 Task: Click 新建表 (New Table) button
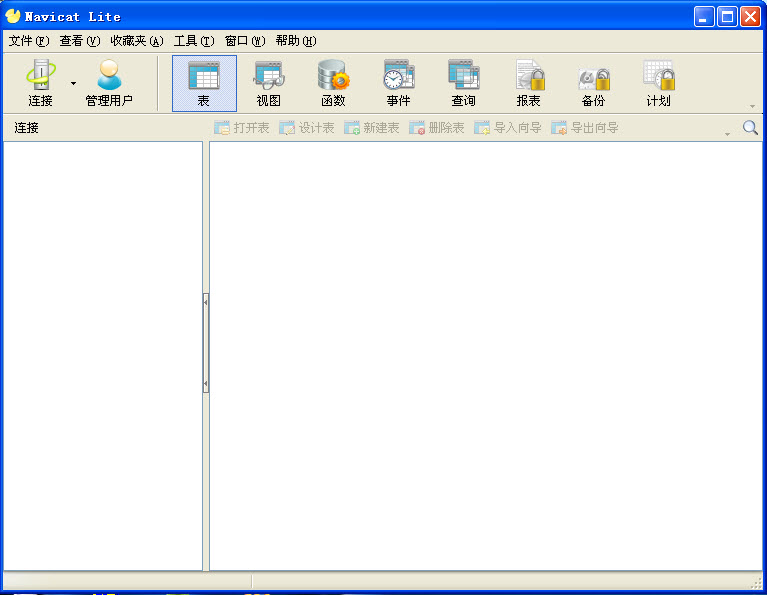coord(372,128)
